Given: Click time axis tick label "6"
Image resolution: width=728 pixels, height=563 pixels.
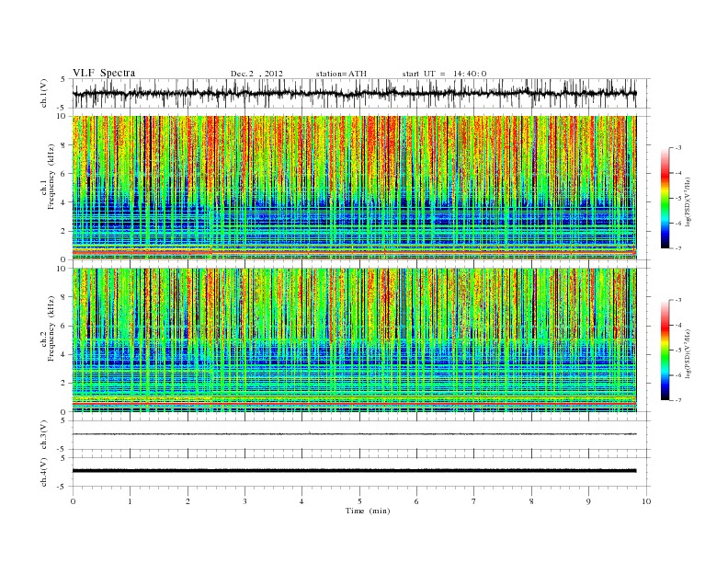Looking at the screenshot, I should pos(416,501).
